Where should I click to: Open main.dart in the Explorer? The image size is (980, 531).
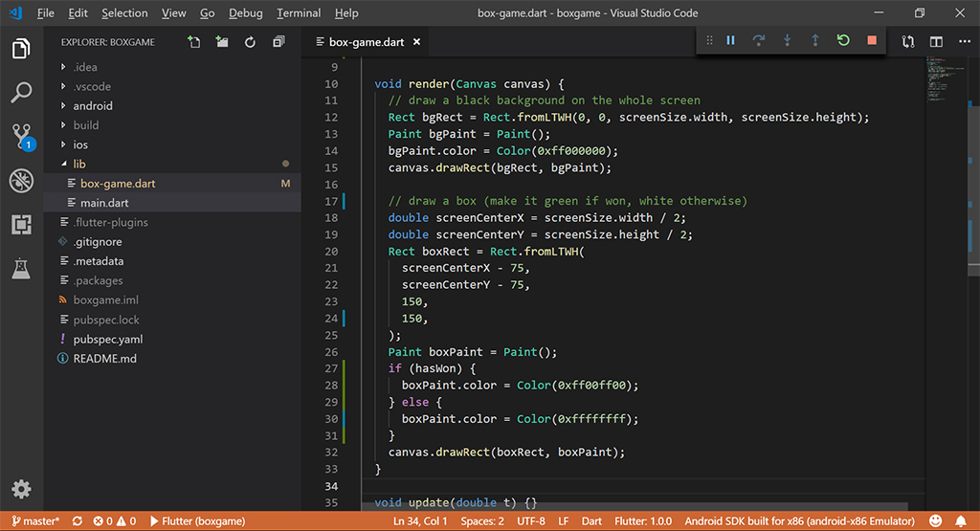click(104, 203)
